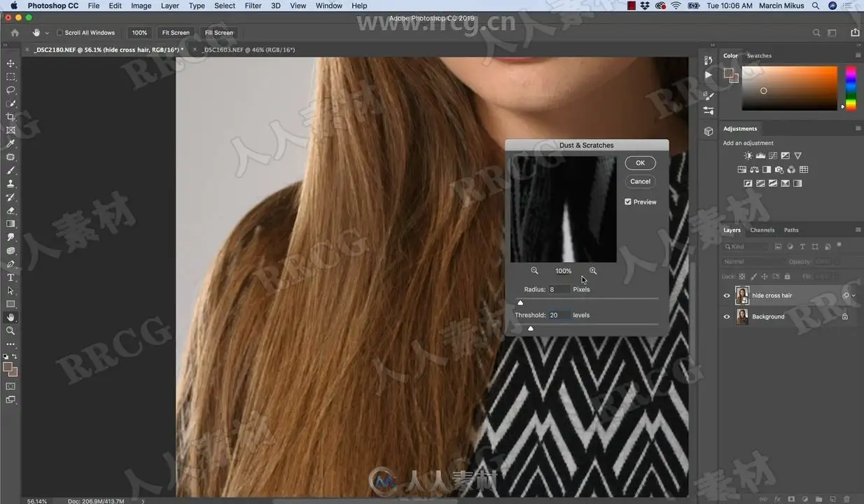Cancel the Dust & Scratches dialog
Image resolution: width=864 pixels, height=504 pixels.
640,181
